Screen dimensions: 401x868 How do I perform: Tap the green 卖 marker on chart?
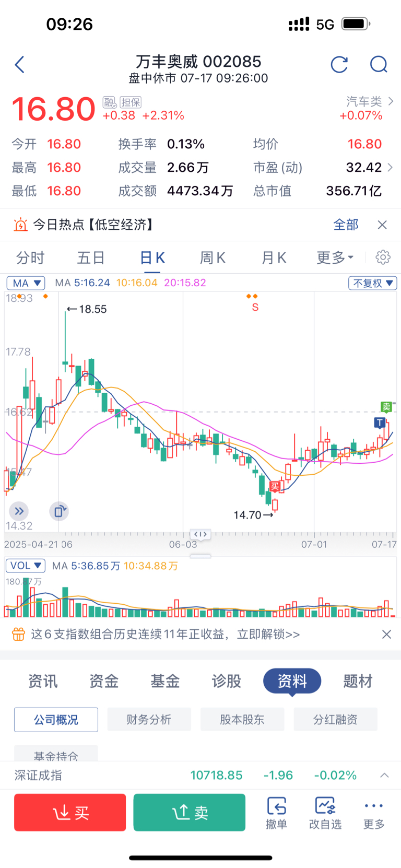click(x=386, y=407)
